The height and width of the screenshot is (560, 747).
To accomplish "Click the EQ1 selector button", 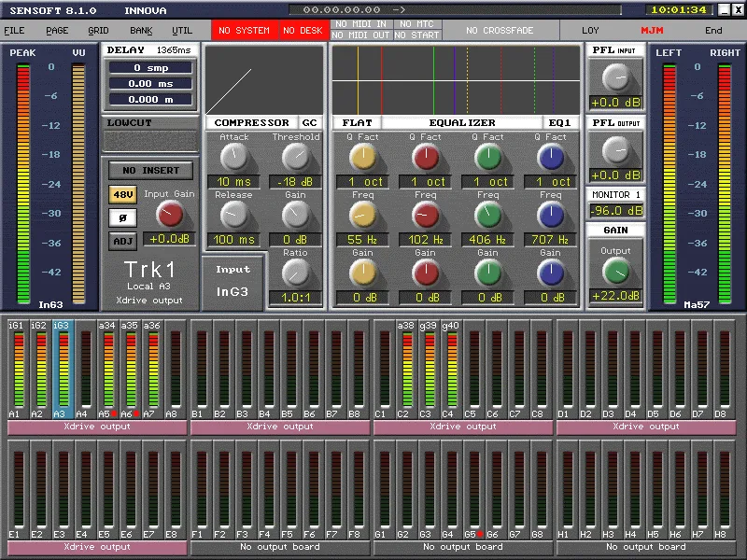I will coord(559,123).
